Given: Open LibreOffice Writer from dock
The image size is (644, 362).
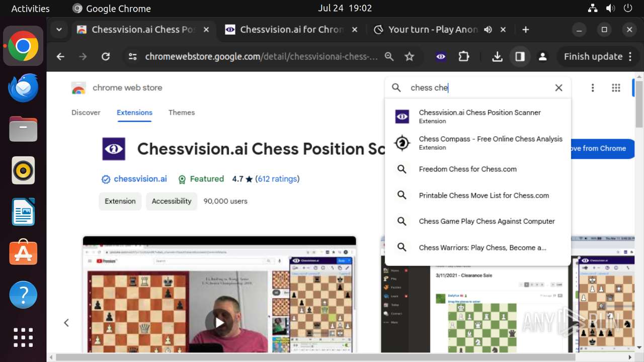Looking at the screenshot, I should (23, 212).
